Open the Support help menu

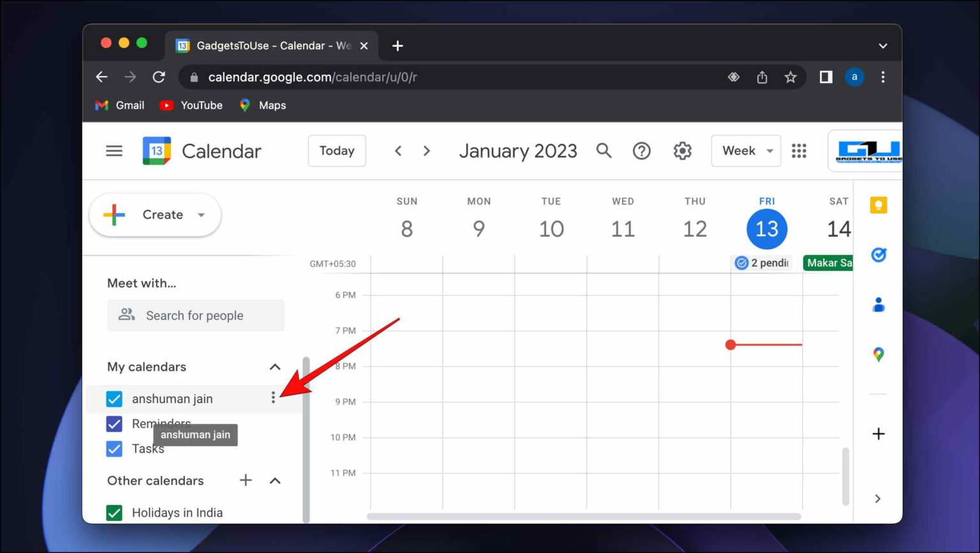(x=642, y=151)
